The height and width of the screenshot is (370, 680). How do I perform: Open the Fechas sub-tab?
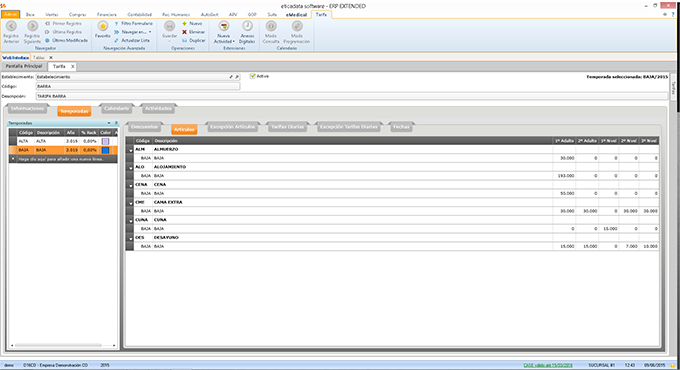[x=401, y=127]
